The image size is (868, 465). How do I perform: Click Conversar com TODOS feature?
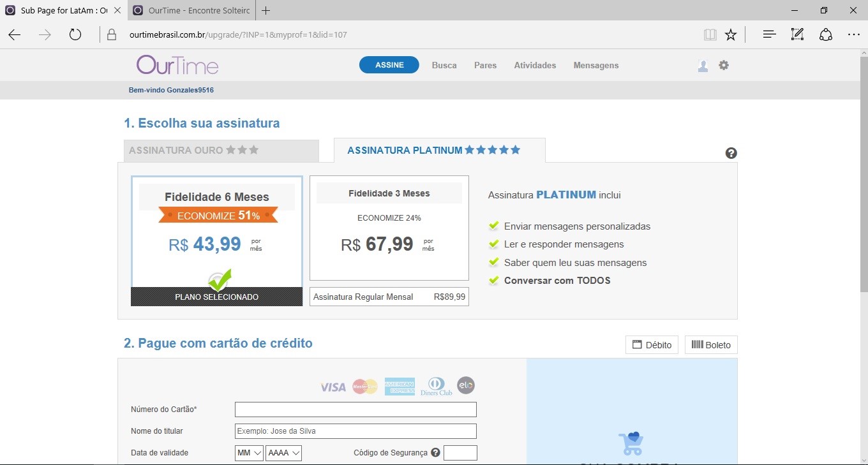(557, 281)
